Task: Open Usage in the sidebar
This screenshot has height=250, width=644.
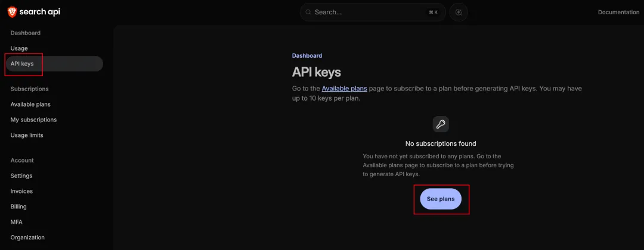Action: 19,48
